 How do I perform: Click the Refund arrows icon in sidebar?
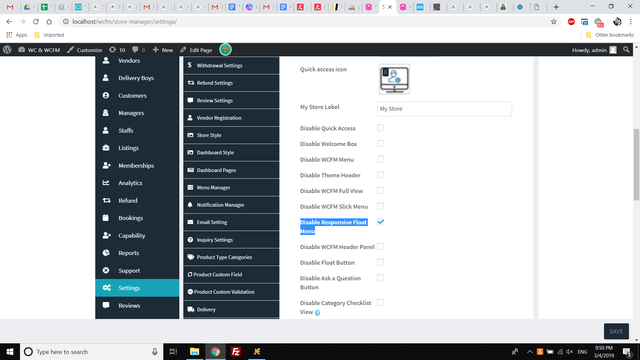point(107,200)
